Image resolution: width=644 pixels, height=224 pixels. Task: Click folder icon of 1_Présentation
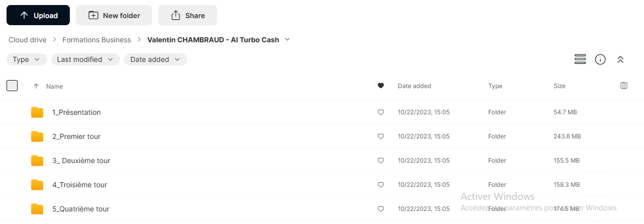click(37, 112)
